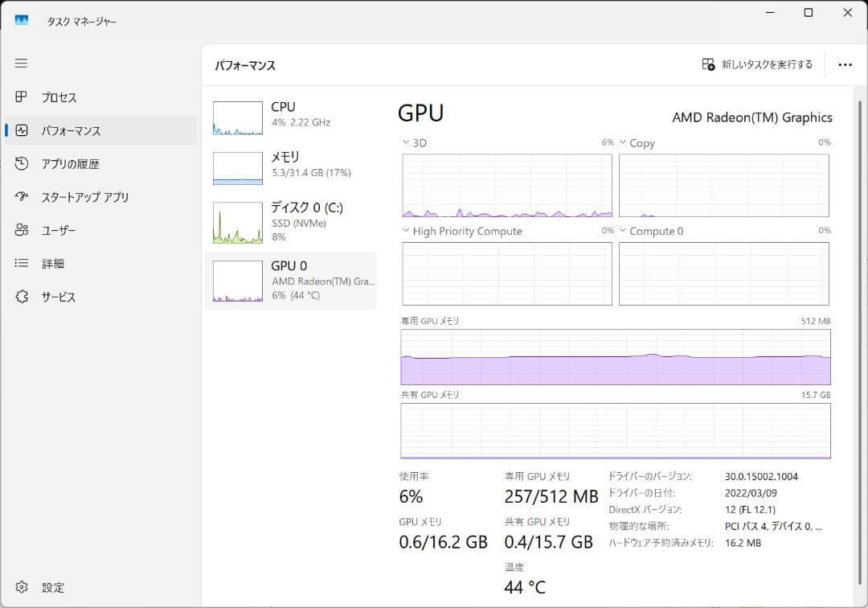This screenshot has width=868, height=608.
Task: Change the High Priority Compute graph selector
Action: 406,231
